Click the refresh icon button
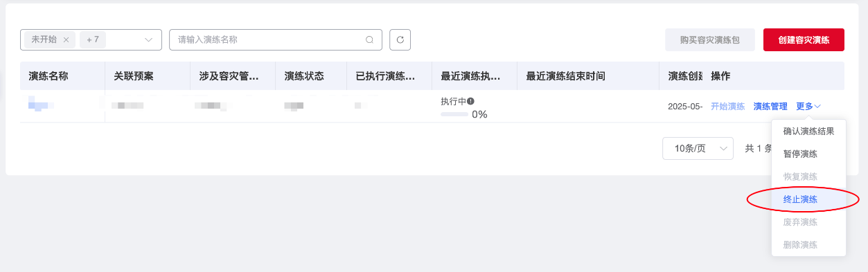The image size is (868, 272). coord(400,40)
